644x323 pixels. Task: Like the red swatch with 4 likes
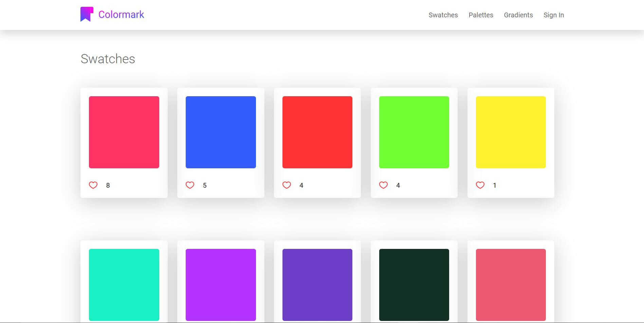click(x=287, y=185)
